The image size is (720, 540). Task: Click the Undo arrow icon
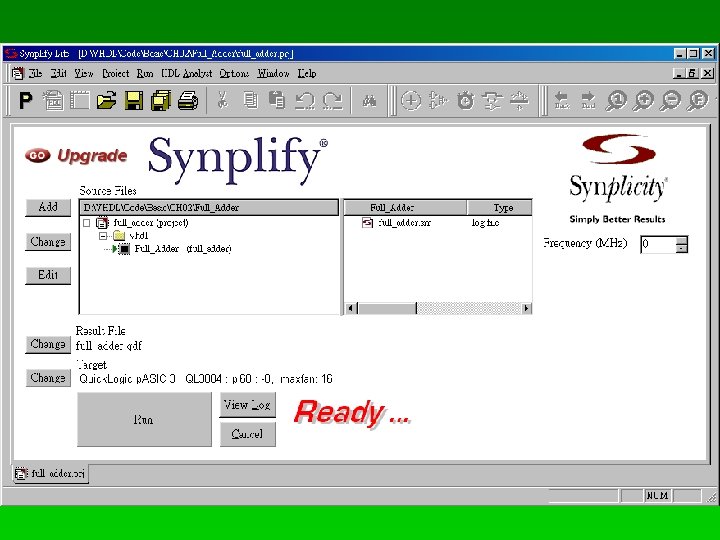click(304, 101)
